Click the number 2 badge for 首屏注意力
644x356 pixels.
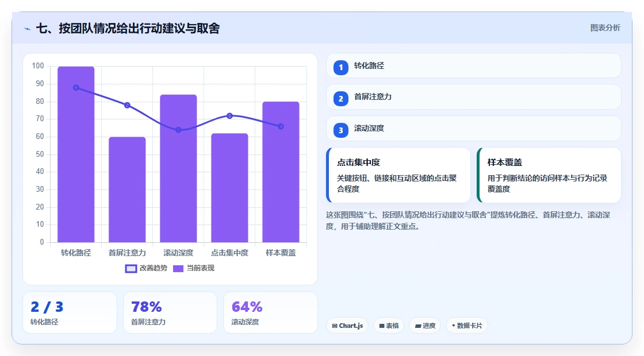coord(340,99)
